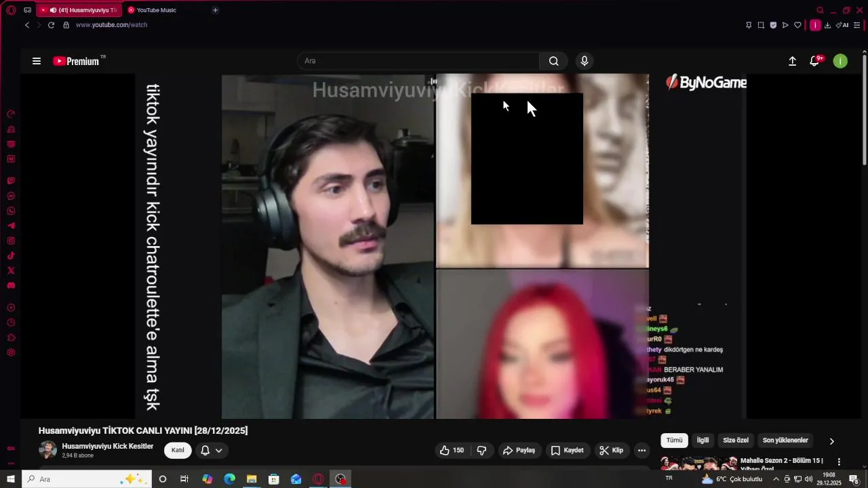Viewport: 868px width, 488px height.
Task: Open the ad blocker shield icon
Action: (x=773, y=25)
